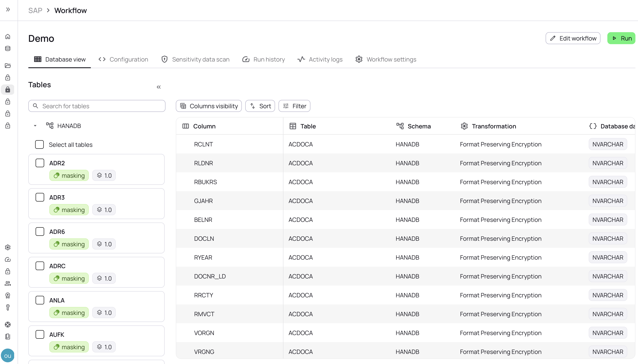Viewport: 638px width, 364px height.
Task: Collapse the HANADB schema tree
Action: click(35, 125)
